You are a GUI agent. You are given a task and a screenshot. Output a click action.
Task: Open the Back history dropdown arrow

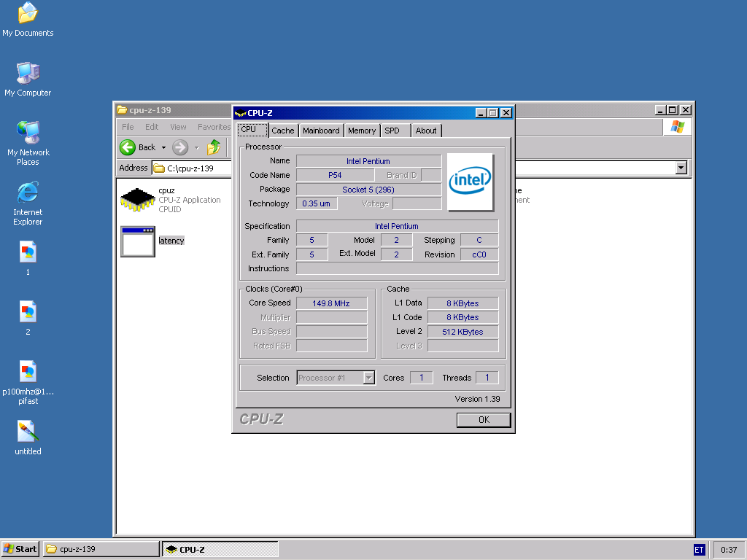[163, 147]
